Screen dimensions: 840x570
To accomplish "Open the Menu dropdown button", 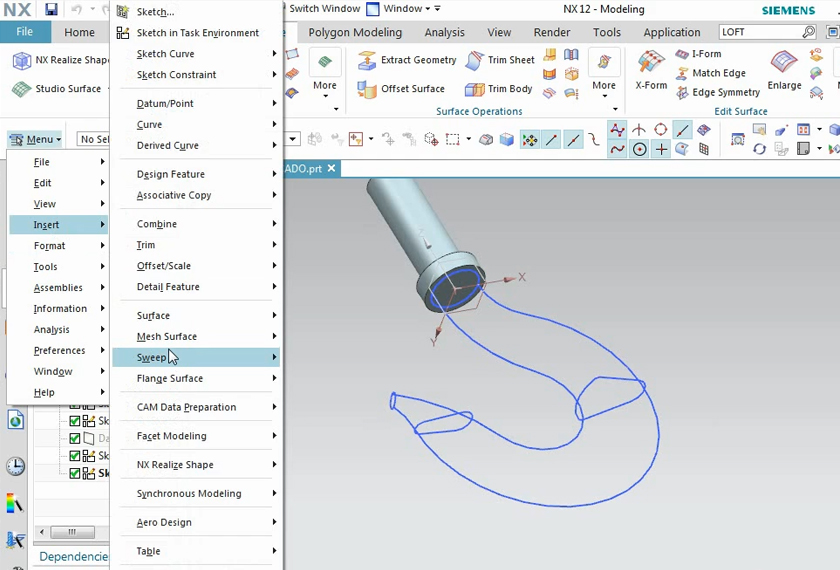I will coord(36,139).
